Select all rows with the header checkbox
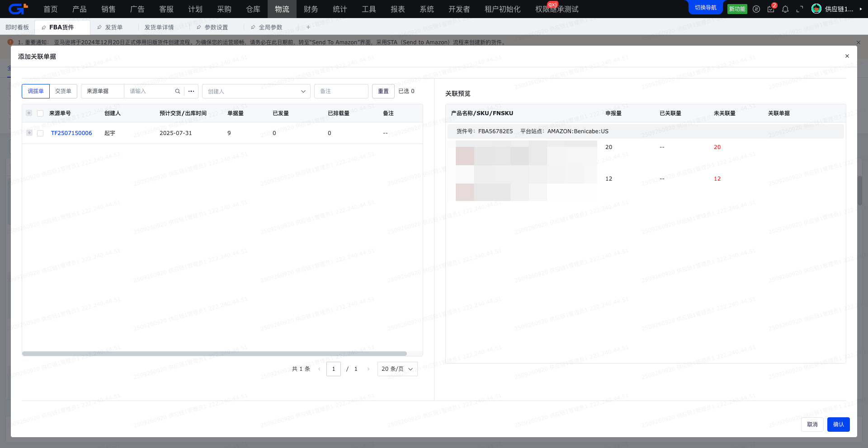The width and height of the screenshot is (868, 448). click(40, 113)
